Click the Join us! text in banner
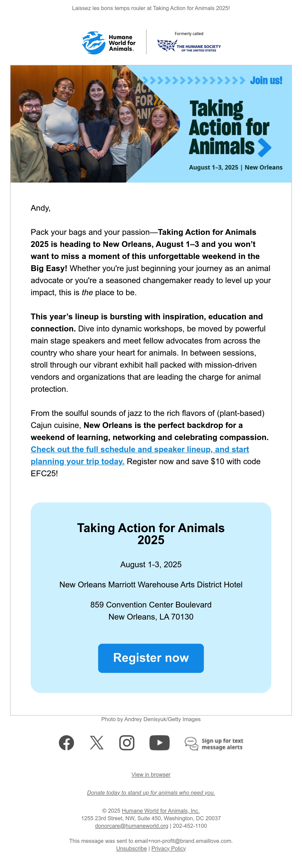Viewport: 302px width, 868px height. 266,80
